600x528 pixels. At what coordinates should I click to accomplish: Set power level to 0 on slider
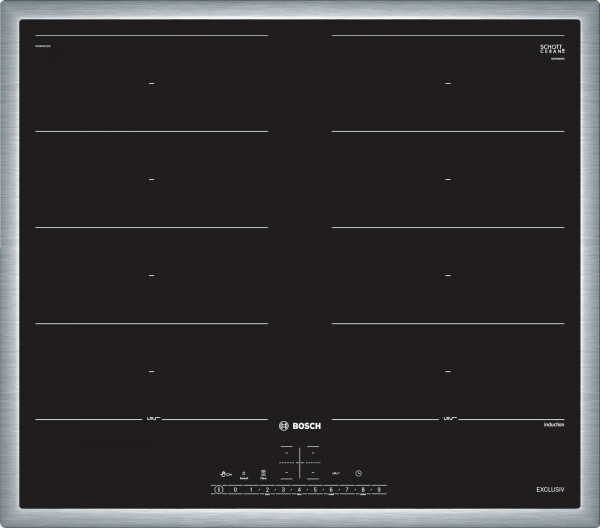tap(235, 490)
